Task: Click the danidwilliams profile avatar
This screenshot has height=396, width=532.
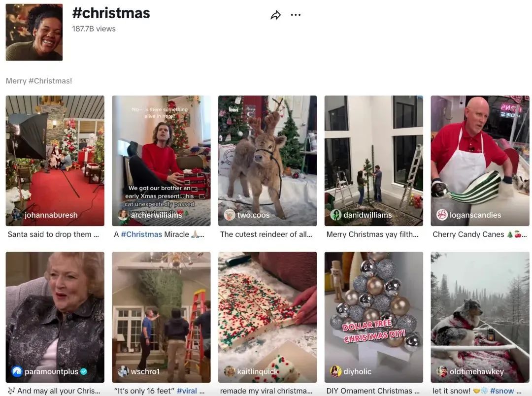Action: point(336,215)
